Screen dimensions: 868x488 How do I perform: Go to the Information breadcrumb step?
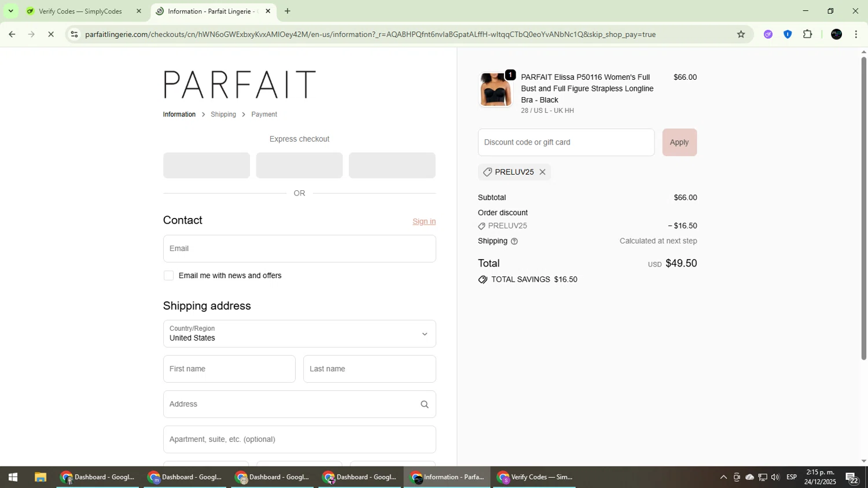click(179, 114)
